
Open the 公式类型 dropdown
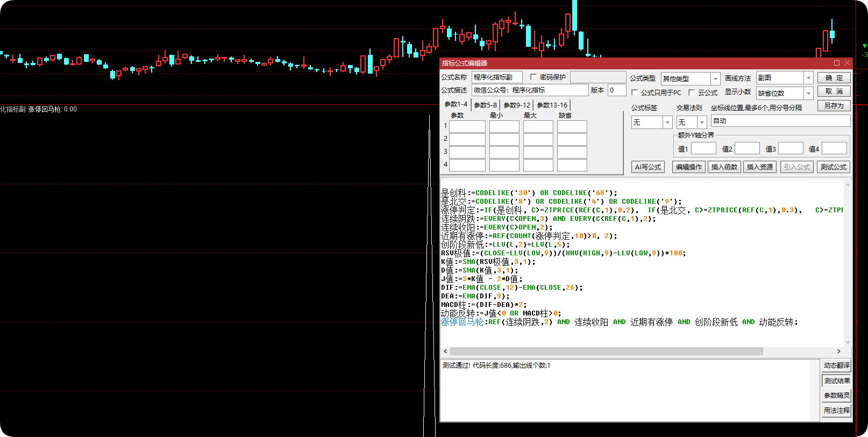(715, 78)
